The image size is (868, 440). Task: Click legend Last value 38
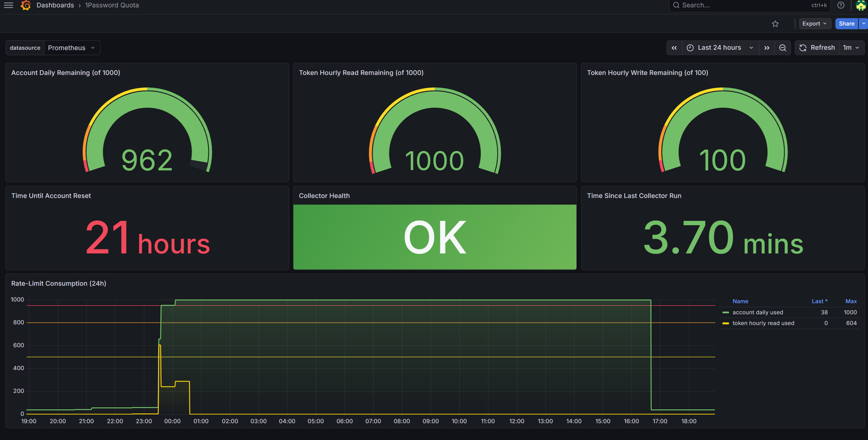[824, 312]
